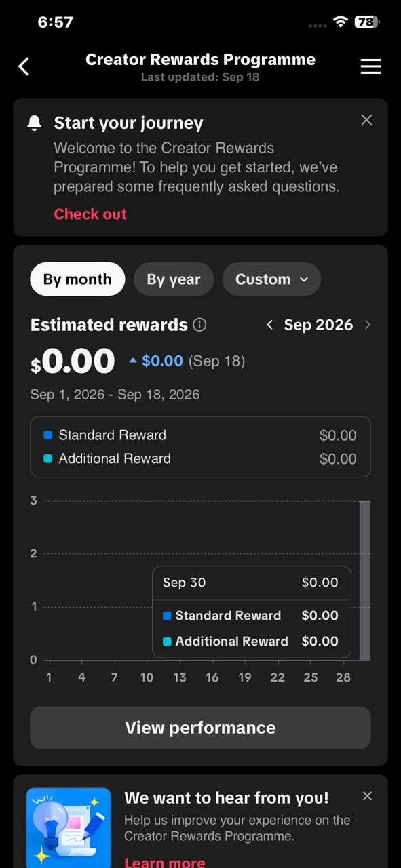Select the By month filter

pyautogui.click(x=77, y=279)
